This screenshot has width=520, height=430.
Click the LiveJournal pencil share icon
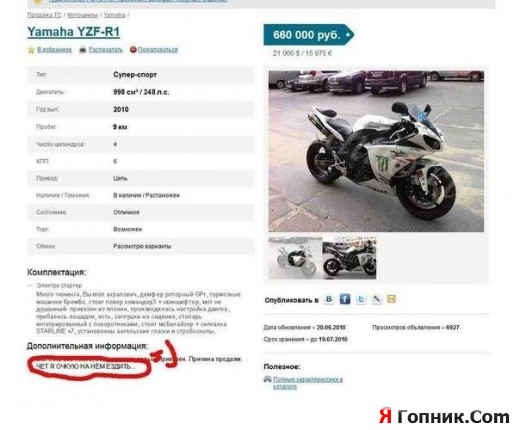(x=376, y=299)
